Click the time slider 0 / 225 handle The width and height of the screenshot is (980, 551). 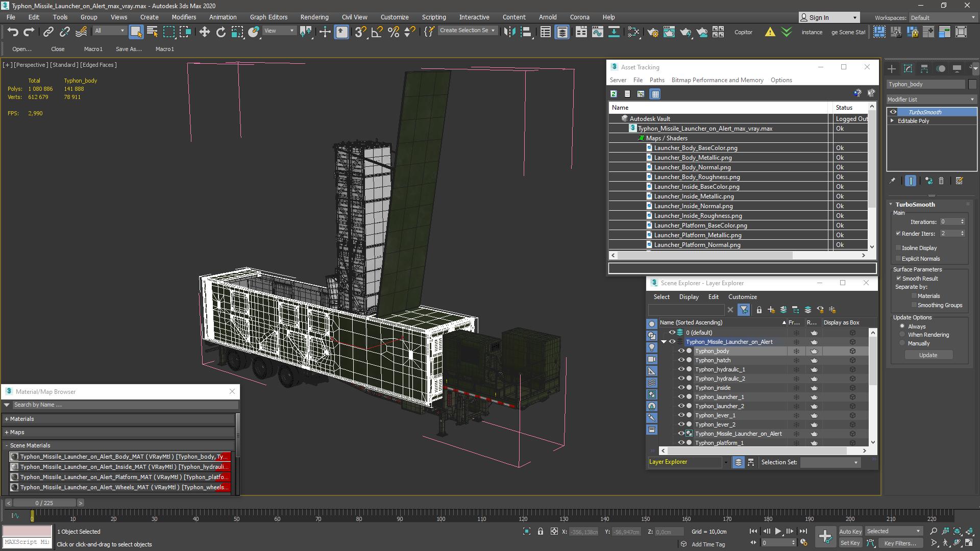(44, 503)
